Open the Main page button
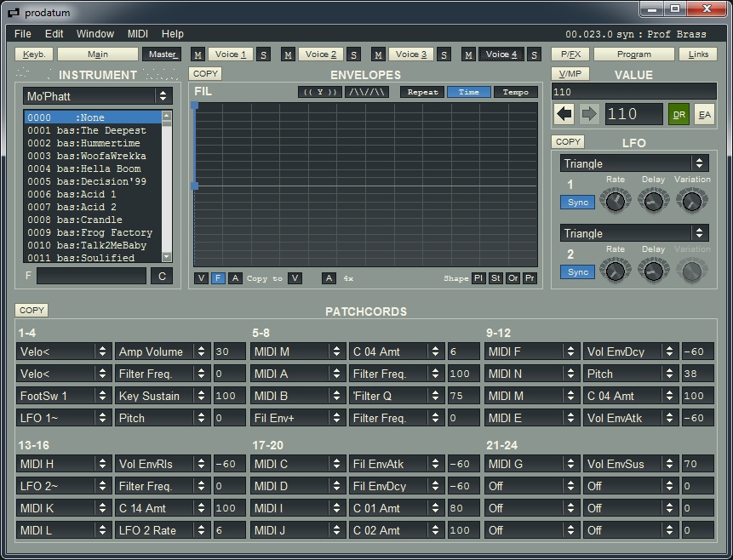The width and height of the screenshot is (733, 560). [x=98, y=54]
